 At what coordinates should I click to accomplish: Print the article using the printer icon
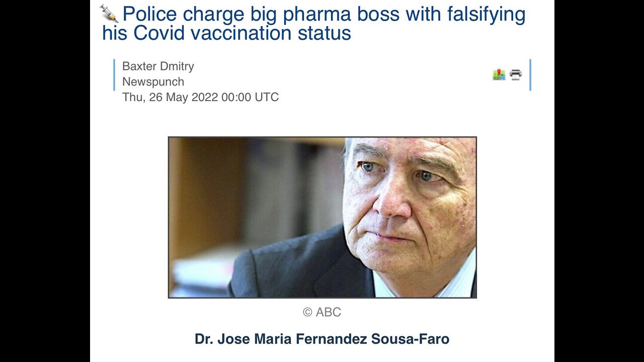[516, 75]
